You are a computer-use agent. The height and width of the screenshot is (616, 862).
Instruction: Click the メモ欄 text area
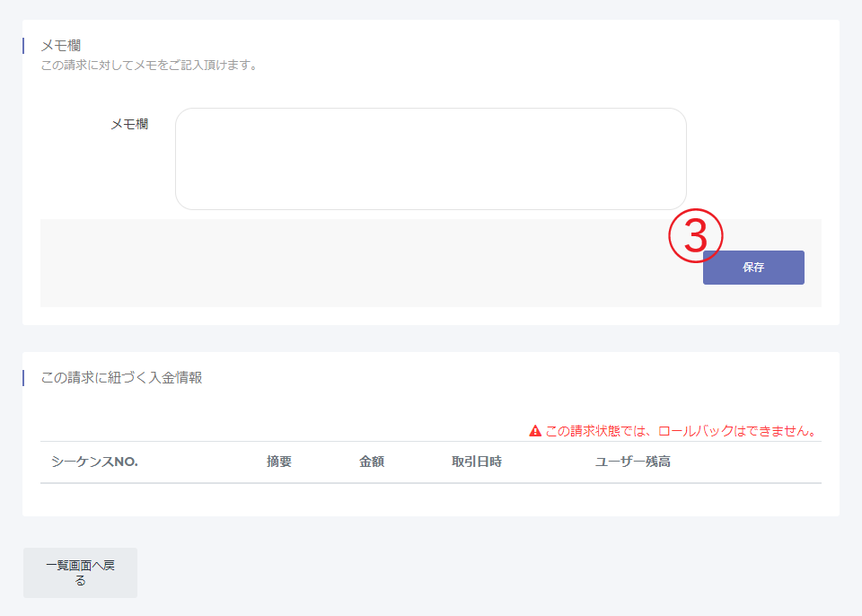coord(430,158)
